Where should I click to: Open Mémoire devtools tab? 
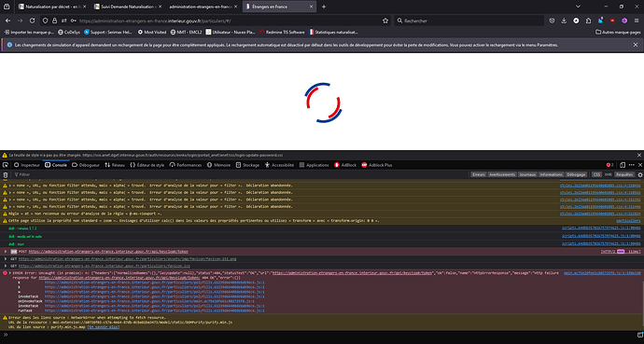pos(218,165)
